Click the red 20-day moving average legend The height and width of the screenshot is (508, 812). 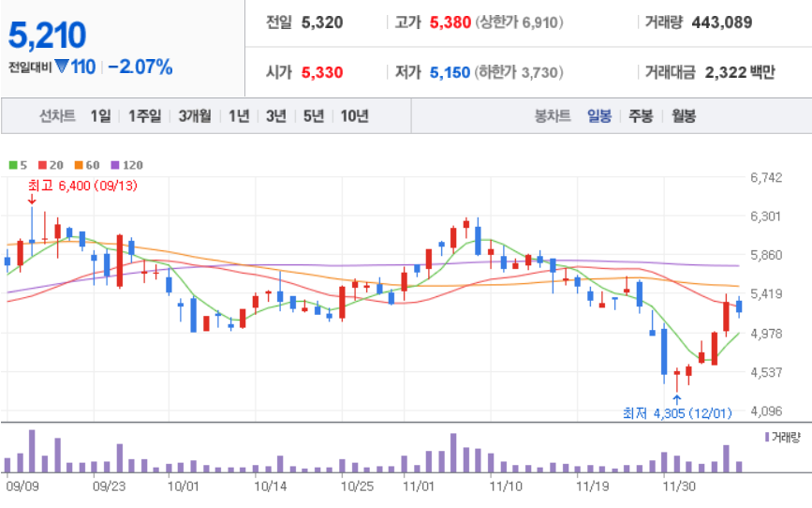(51, 165)
